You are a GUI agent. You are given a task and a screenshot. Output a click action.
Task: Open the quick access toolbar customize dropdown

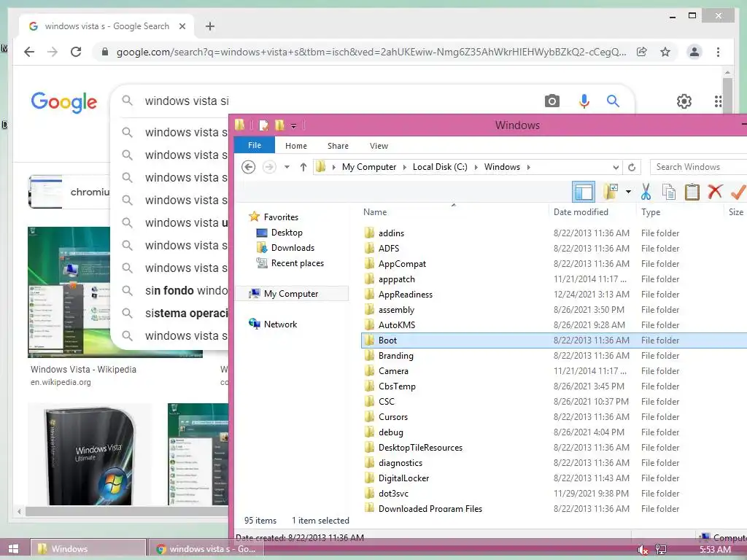point(293,126)
